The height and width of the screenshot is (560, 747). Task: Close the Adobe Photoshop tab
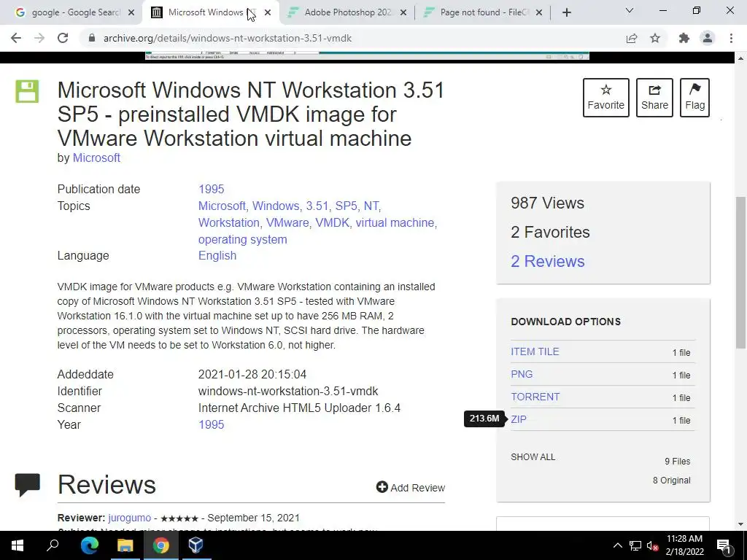point(403,13)
